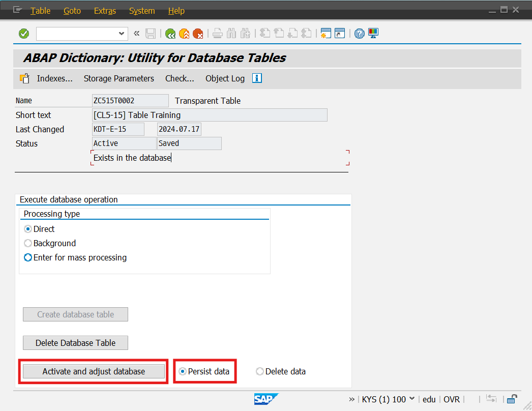
Task: Click the red Cancel icon
Action: click(x=198, y=34)
